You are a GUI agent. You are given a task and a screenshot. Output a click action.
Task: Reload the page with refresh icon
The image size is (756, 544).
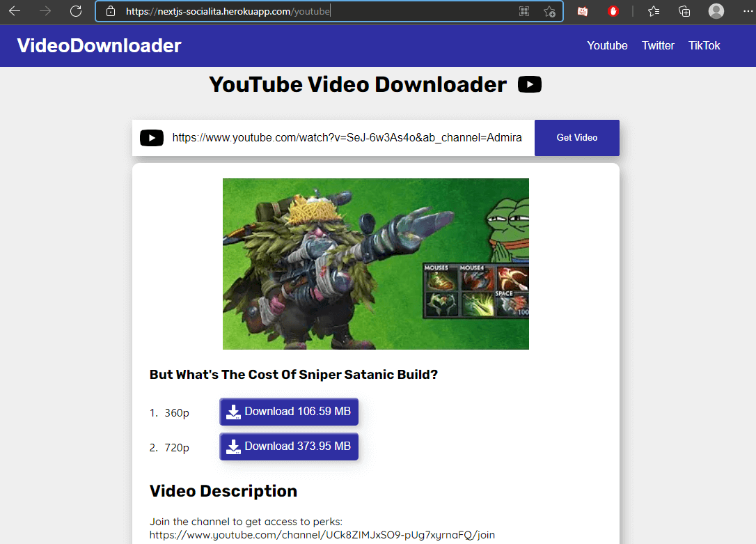tap(76, 11)
